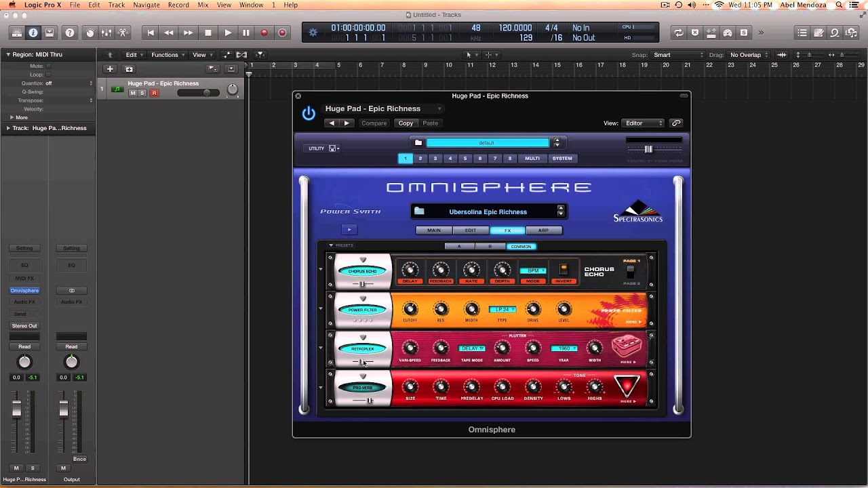Open the List Editors icon
Screen dimensions: 868x488
[x=802, y=33]
